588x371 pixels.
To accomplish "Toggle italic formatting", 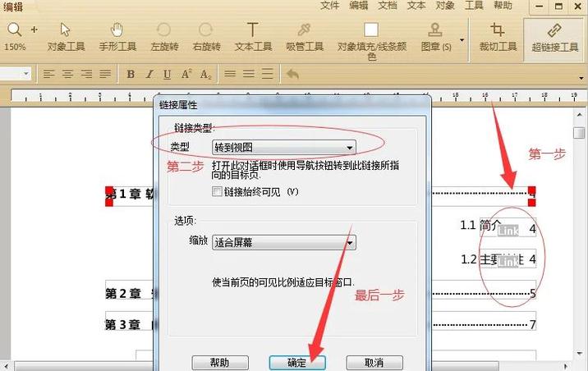I will tap(149, 74).
